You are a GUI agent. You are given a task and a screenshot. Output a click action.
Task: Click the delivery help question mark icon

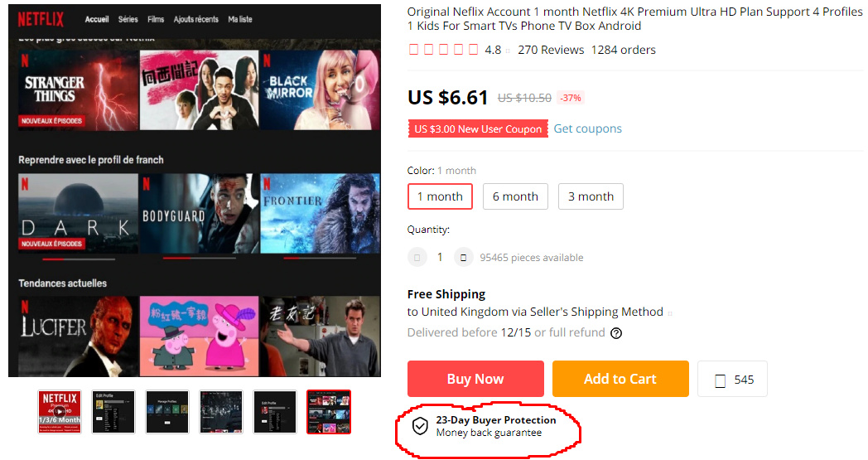click(616, 333)
